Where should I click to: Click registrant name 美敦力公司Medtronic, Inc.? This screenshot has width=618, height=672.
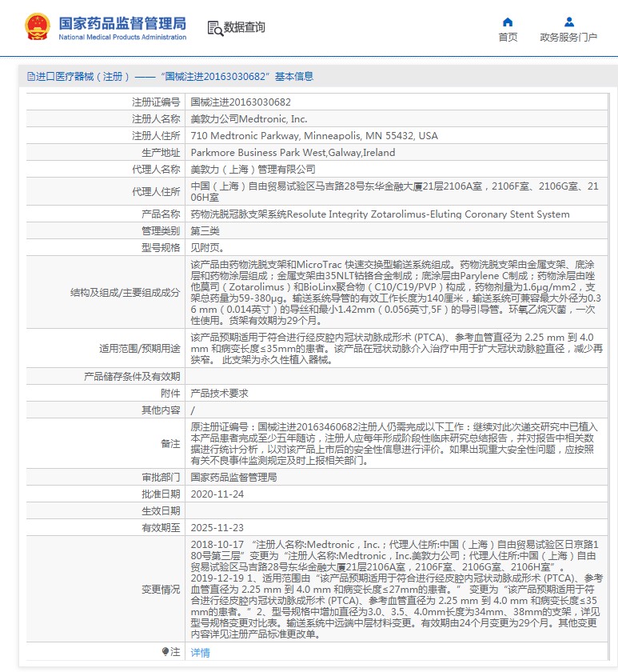pyautogui.click(x=249, y=118)
